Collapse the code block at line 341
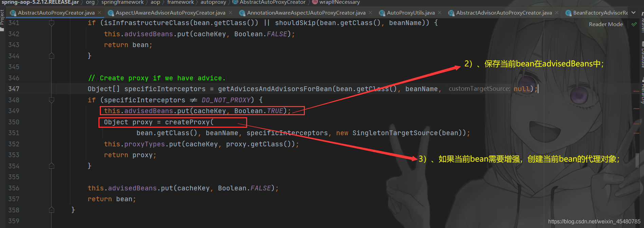644x228 pixels. 52,23
